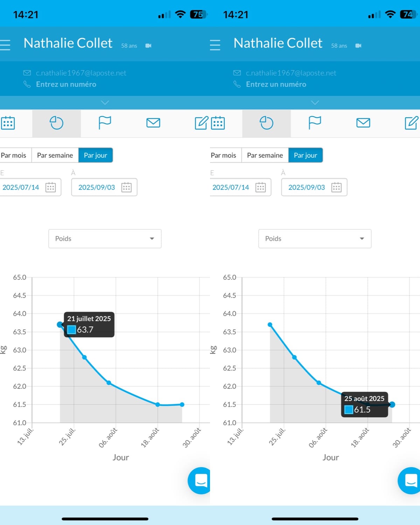Open chat bubble button, left screen

pyautogui.click(x=199, y=481)
